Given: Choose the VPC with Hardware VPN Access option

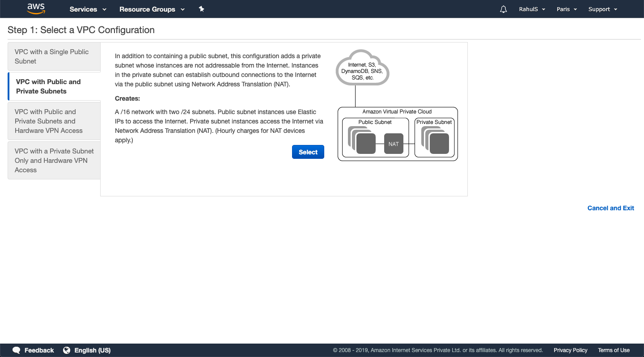Looking at the screenshot, I should (x=54, y=121).
